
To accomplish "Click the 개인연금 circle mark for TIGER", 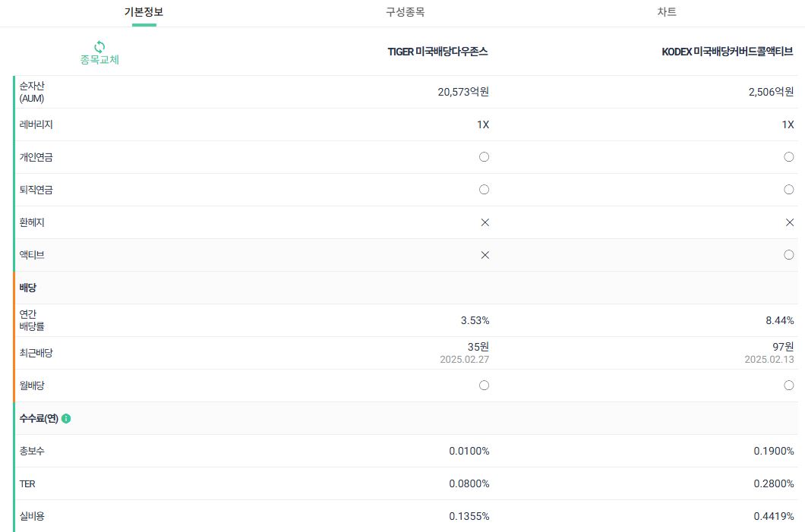I will [x=484, y=157].
